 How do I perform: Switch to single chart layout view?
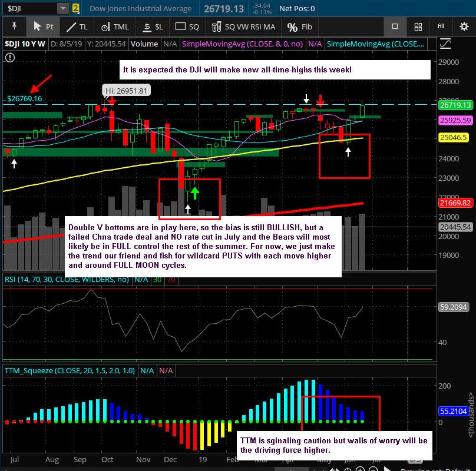[x=395, y=26]
